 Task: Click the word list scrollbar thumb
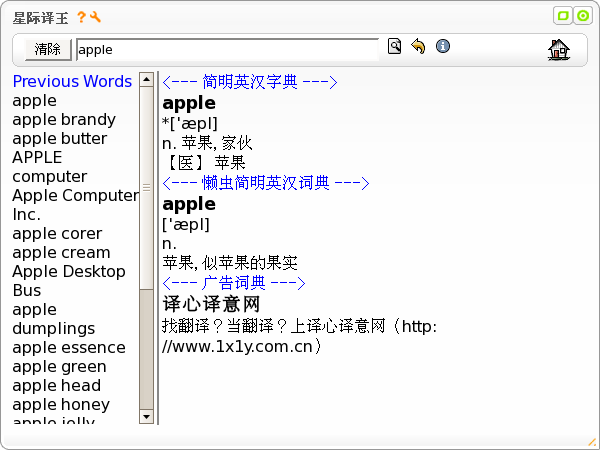pyautogui.click(x=146, y=188)
